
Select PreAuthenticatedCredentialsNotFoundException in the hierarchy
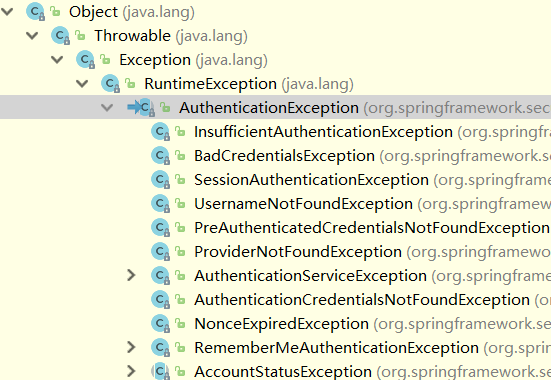372,228
